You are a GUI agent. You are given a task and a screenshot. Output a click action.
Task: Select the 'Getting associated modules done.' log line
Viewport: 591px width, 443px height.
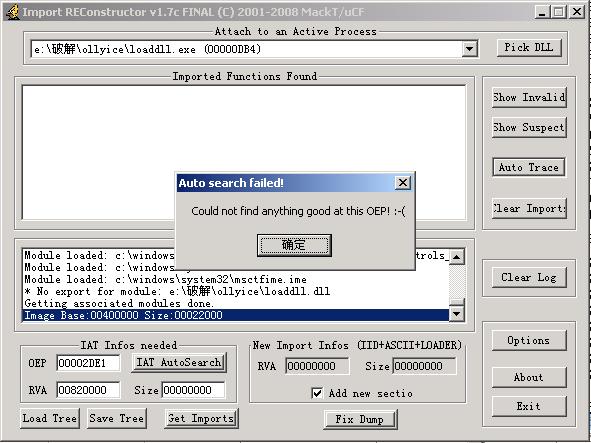pyautogui.click(x=236, y=303)
